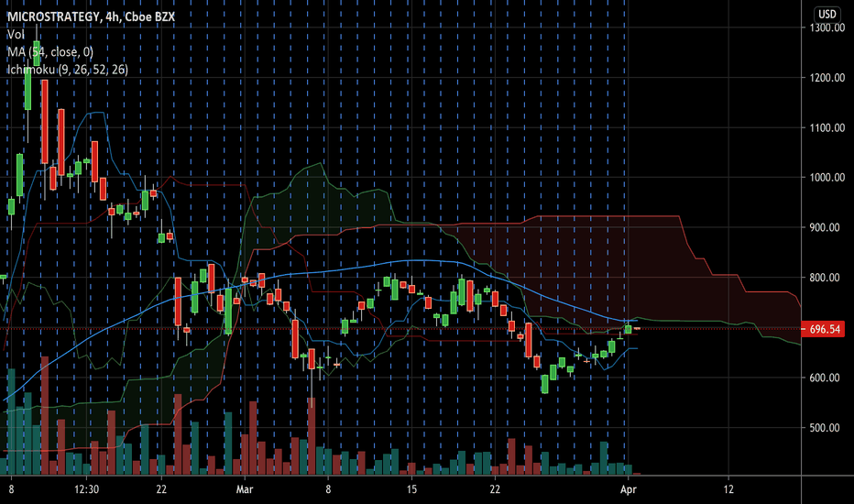Click the 1100.00 price axis label
Viewport: 854px width, 504px height.
(827, 128)
